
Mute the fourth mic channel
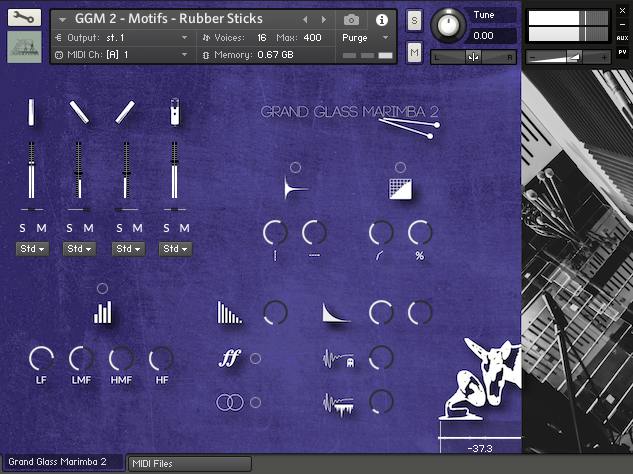click(184, 228)
